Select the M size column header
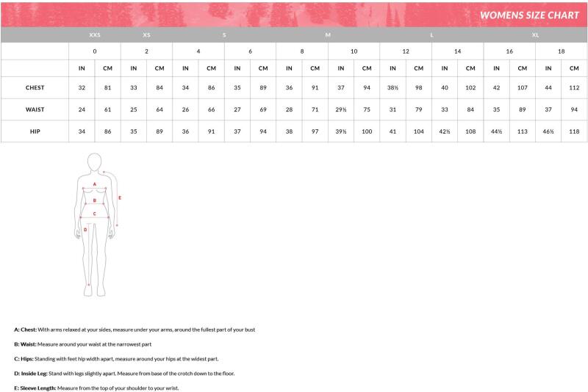The width and height of the screenshot is (588, 392). click(x=328, y=35)
